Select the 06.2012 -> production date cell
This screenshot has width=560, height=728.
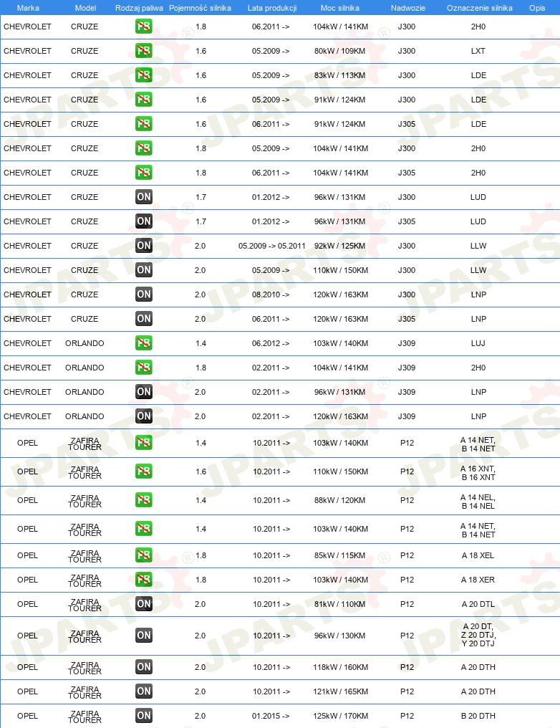click(x=271, y=343)
